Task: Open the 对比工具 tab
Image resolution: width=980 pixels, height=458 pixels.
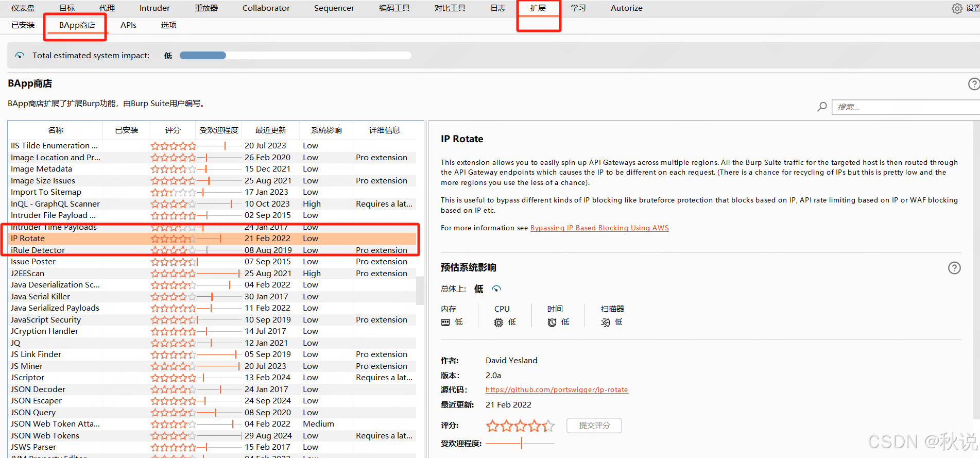Action: [x=450, y=8]
